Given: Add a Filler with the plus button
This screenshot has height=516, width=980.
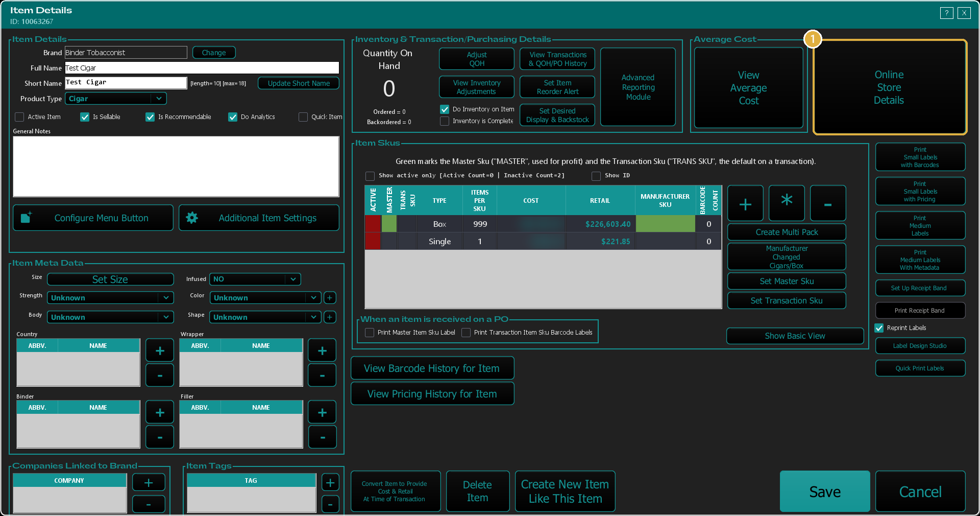Looking at the screenshot, I should pyautogui.click(x=322, y=412).
